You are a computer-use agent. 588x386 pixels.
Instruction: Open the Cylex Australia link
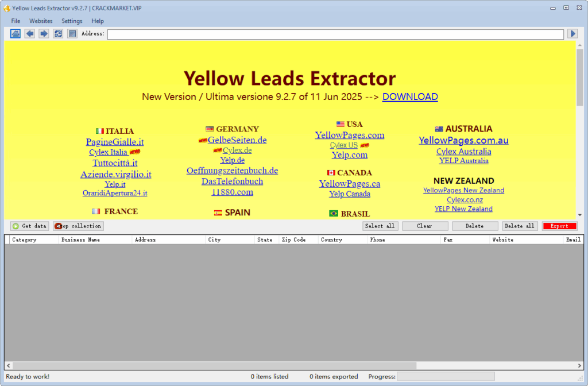pyautogui.click(x=463, y=152)
